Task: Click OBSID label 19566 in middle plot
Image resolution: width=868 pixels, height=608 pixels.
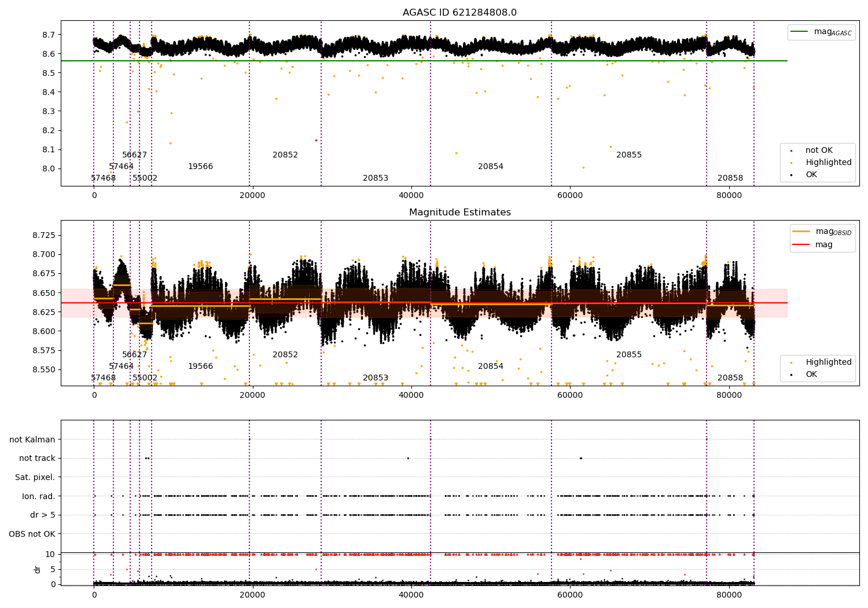Action: tap(201, 367)
